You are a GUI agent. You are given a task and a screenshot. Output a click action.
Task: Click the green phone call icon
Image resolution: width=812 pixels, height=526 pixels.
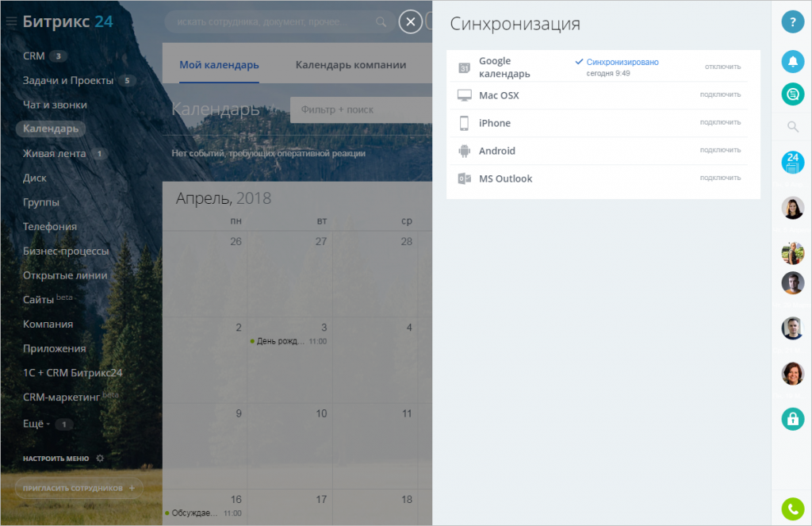tap(792, 509)
